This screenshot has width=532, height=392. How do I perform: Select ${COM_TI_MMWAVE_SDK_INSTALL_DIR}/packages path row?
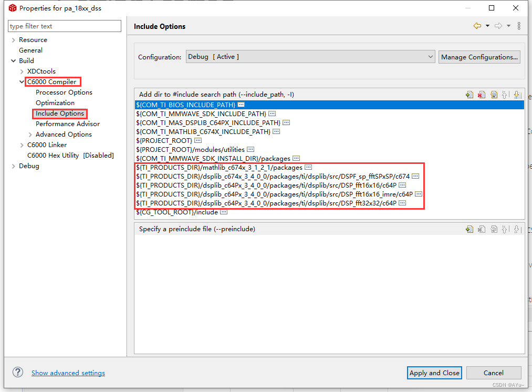329,159
